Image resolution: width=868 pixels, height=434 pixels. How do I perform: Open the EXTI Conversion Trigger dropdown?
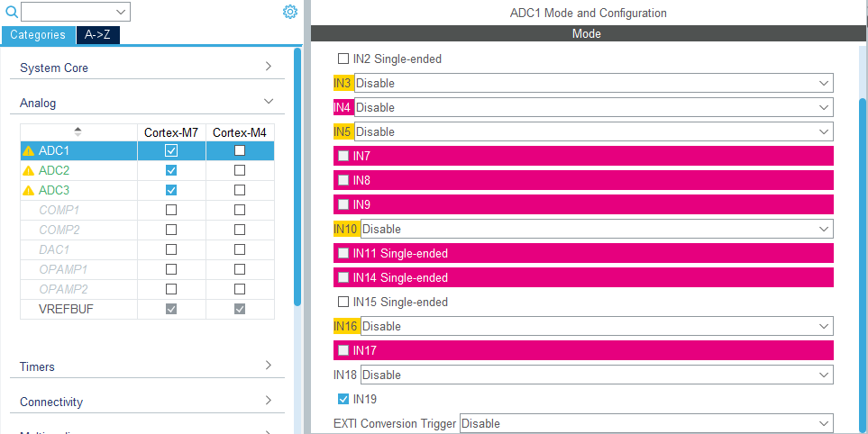[645, 423]
